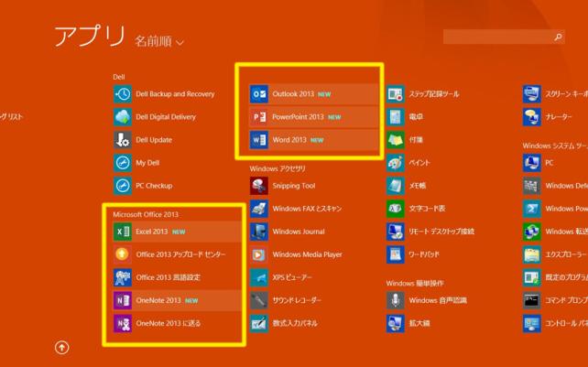Launch OneNote 2013 icon
This screenshot has width=588, height=367.
122,300
